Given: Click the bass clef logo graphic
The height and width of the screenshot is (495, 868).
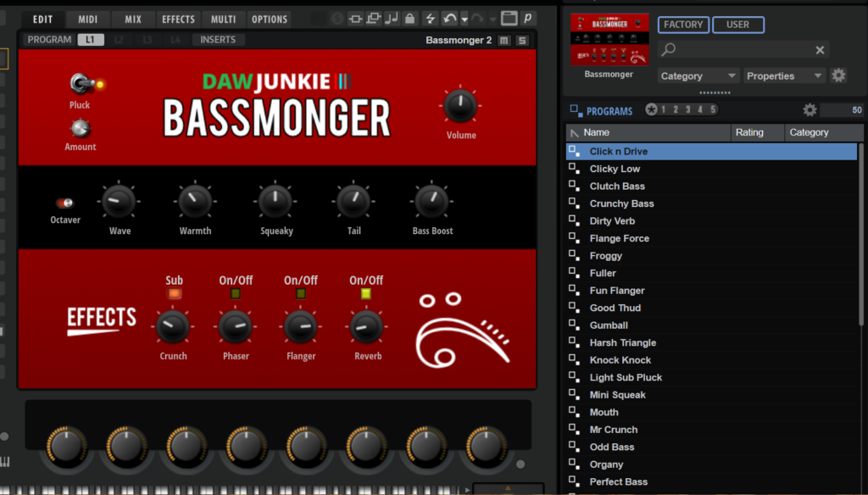Looking at the screenshot, I should (x=462, y=331).
